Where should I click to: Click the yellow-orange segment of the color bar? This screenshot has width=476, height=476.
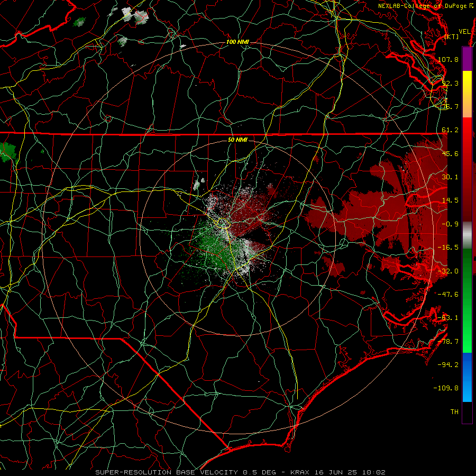(467, 94)
